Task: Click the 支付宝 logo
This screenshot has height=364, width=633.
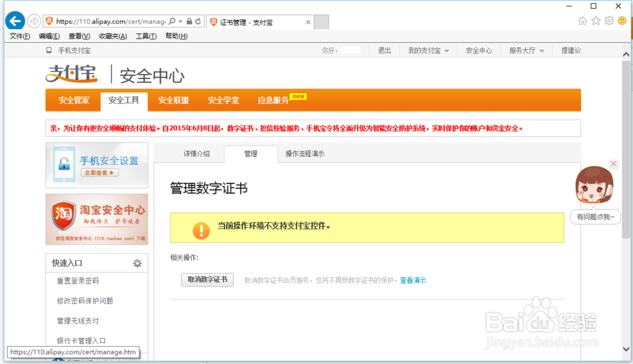Action: tap(72, 74)
